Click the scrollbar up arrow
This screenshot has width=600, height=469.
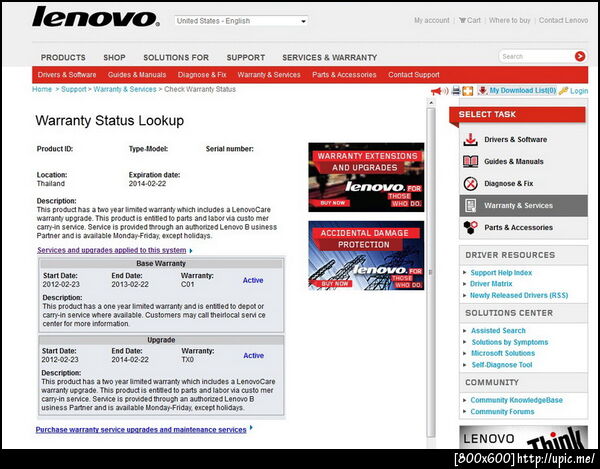click(x=431, y=103)
